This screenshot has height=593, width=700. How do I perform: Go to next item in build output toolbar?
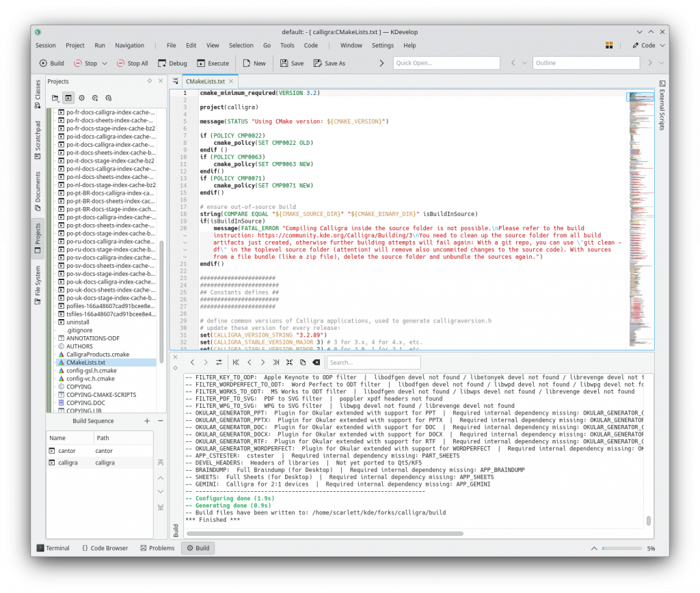tap(262, 362)
